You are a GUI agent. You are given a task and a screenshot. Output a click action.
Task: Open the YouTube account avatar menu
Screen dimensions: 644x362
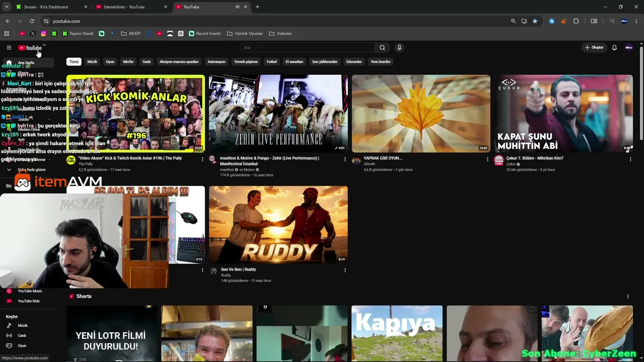[x=629, y=48]
